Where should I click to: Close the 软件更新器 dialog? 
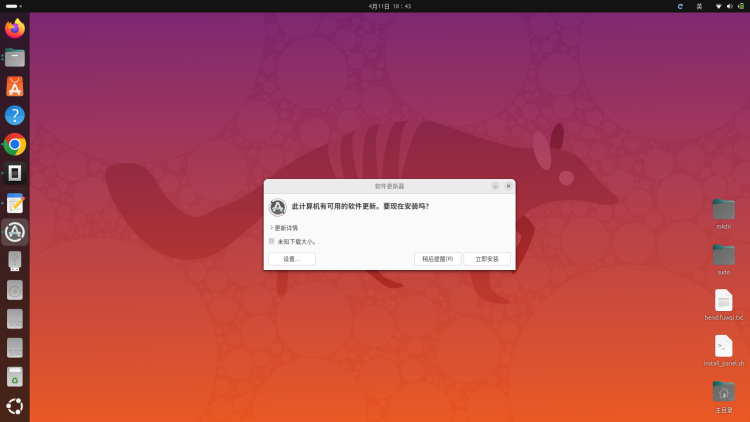[x=508, y=186]
